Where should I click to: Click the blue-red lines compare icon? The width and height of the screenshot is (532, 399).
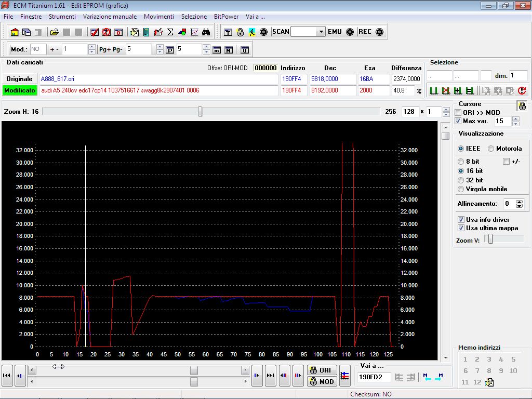(345, 376)
